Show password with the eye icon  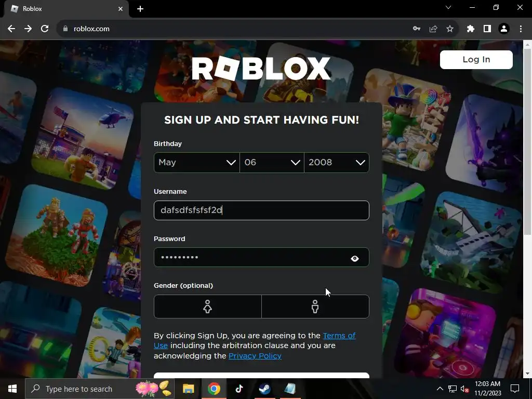coord(354,259)
